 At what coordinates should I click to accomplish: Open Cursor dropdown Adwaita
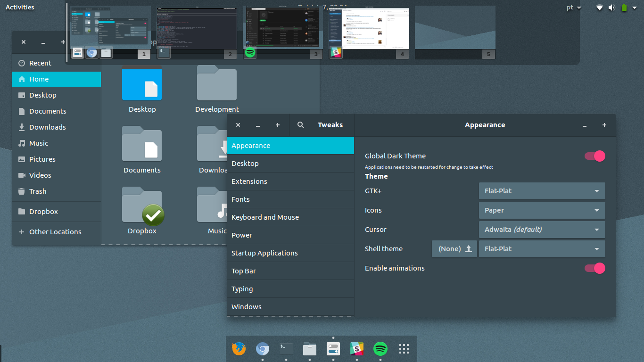(542, 230)
